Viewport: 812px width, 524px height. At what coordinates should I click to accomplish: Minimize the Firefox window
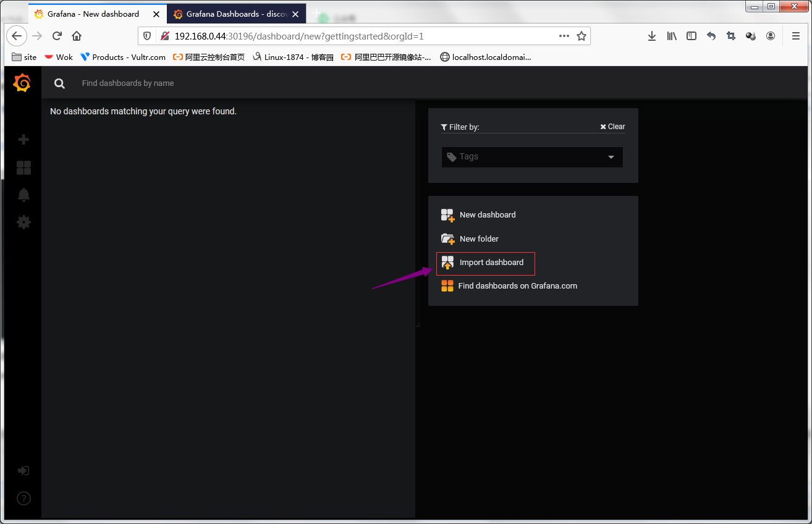tap(754, 7)
